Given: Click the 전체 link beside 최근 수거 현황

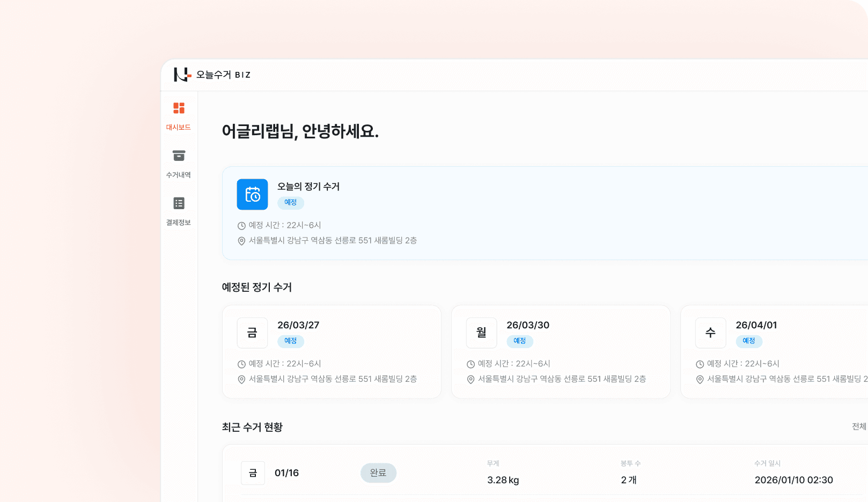Looking at the screenshot, I should [859, 426].
